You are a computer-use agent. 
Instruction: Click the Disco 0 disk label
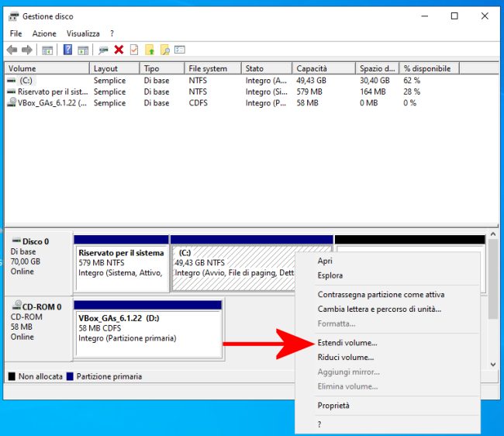point(35,241)
